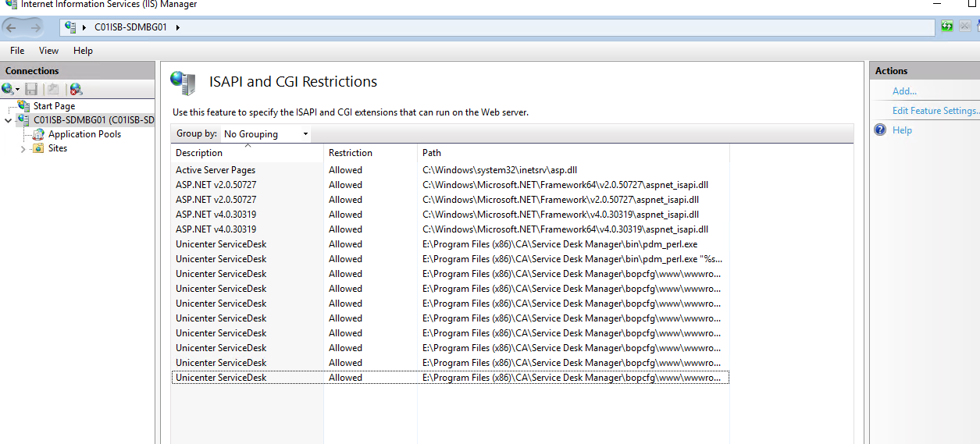Click the Connections pane header
980x444 pixels.
[x=78, y=70]
